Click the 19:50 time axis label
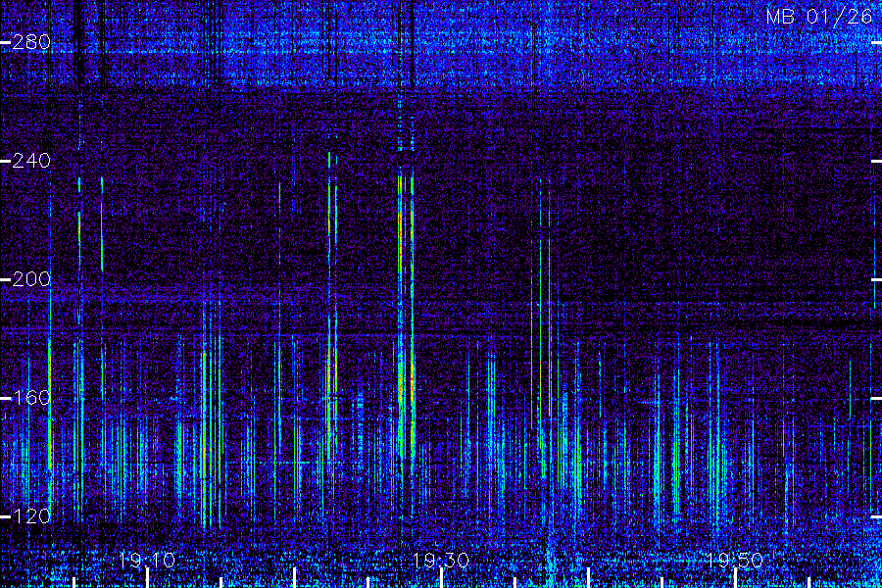Image resolution: width=882 pixels, height=588 pixels. [735, 560]
